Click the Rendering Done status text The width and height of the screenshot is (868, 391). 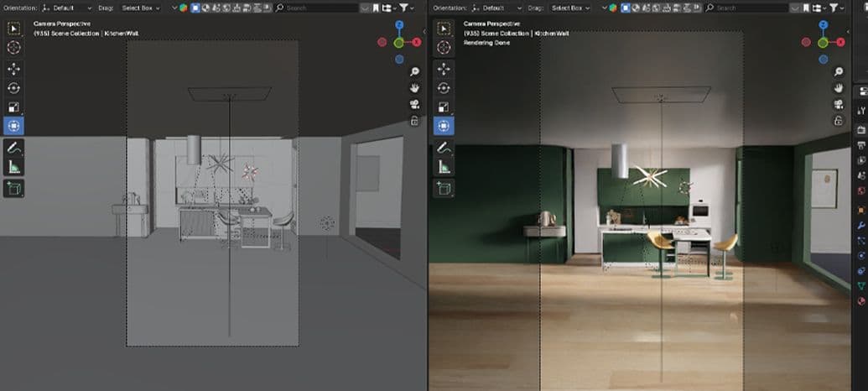point(486,43)
